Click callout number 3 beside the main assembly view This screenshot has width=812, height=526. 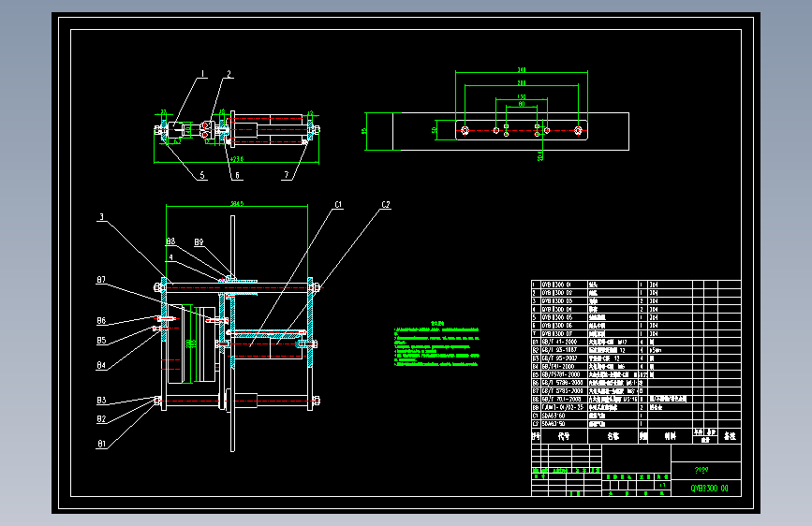101,217
